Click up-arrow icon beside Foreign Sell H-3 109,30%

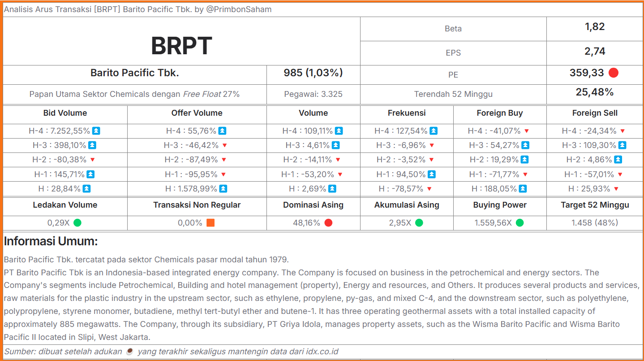pos(623,145)
